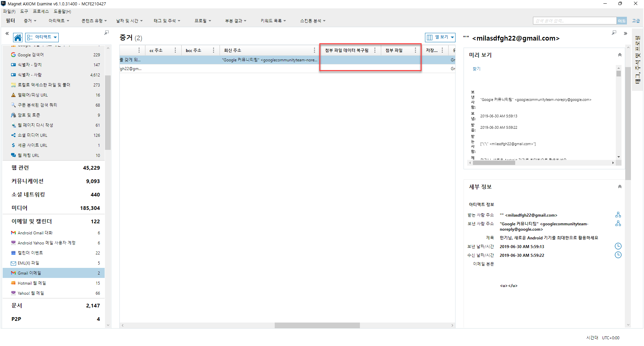This screenshot has width=644, height=346.
Task: Open the 프로세스 menu
Action: [41, 11]
